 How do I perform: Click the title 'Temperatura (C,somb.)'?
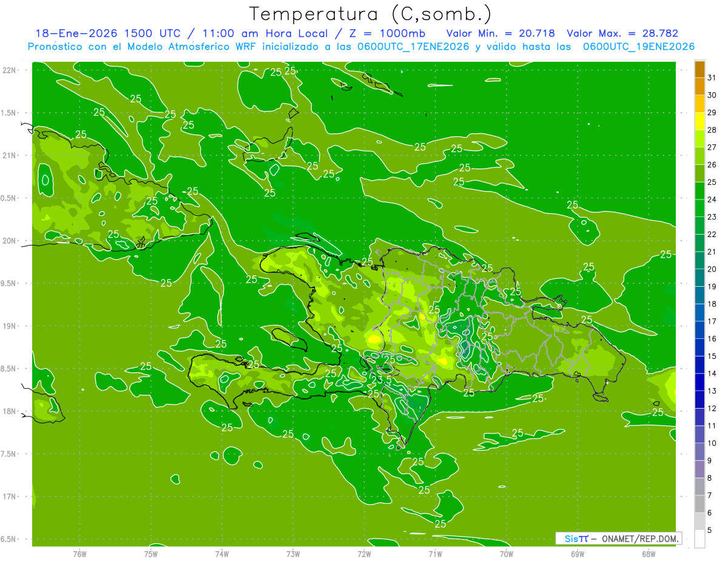[370, 14]
